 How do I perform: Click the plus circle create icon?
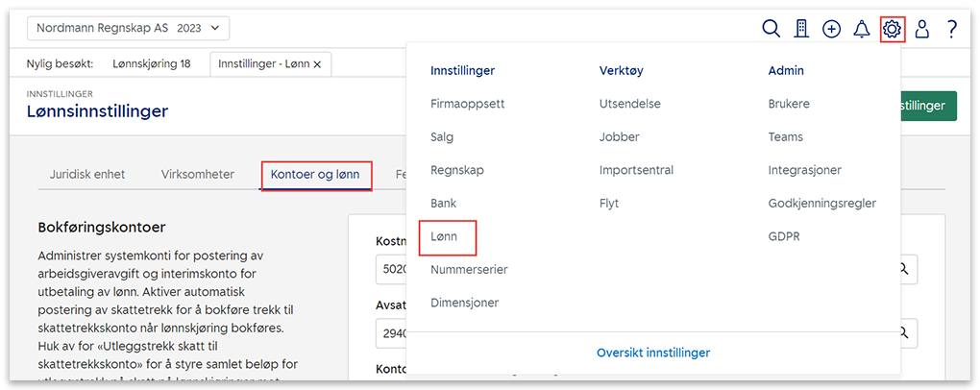(x=831, y=29)
